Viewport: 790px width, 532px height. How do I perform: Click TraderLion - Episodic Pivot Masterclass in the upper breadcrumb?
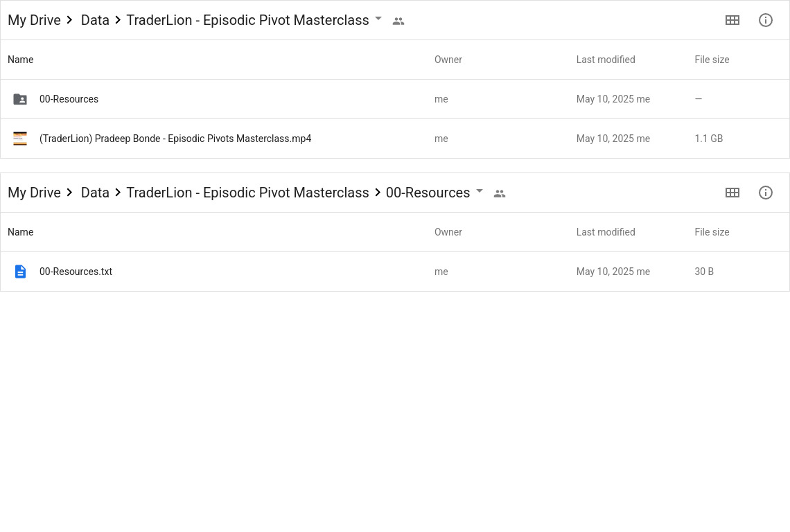click(x=247, y=20)
